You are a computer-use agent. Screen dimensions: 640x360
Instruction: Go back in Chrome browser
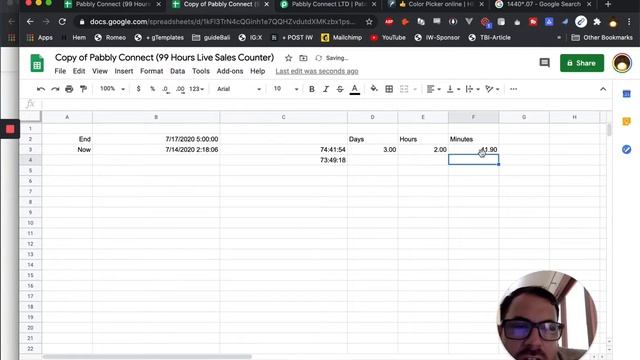click(30, 22)
